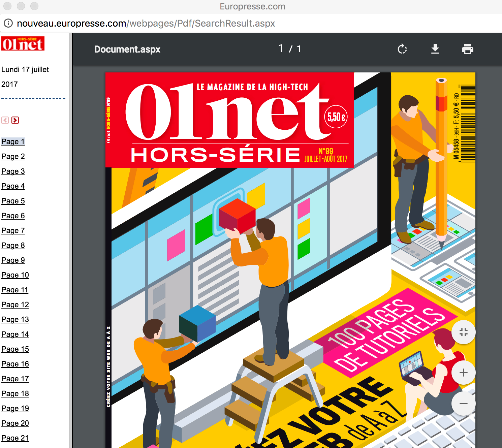Open Page 9 link
The image size is (502, 448).
(13, 260)
